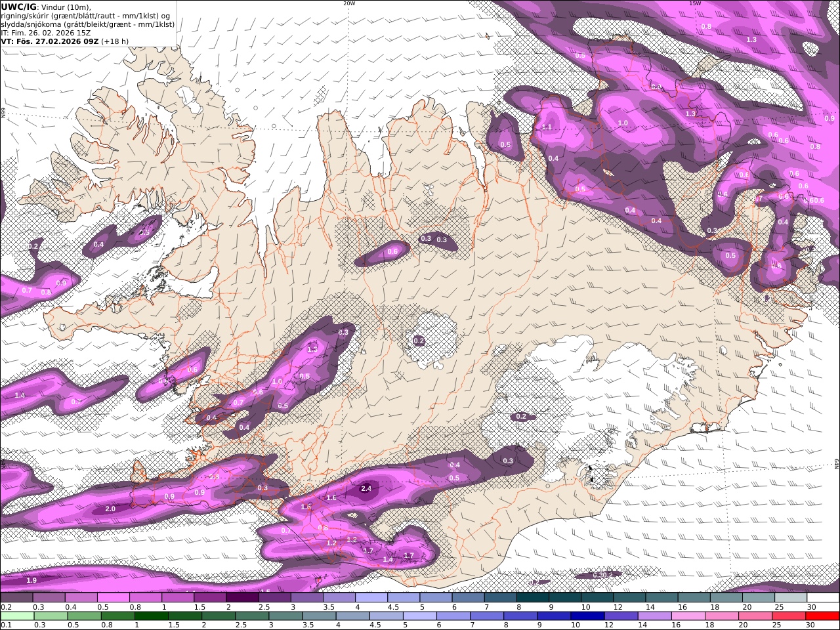Click the 1.9 precipitation value offshore southwest
Screen dimensions: 840x630
31,580
